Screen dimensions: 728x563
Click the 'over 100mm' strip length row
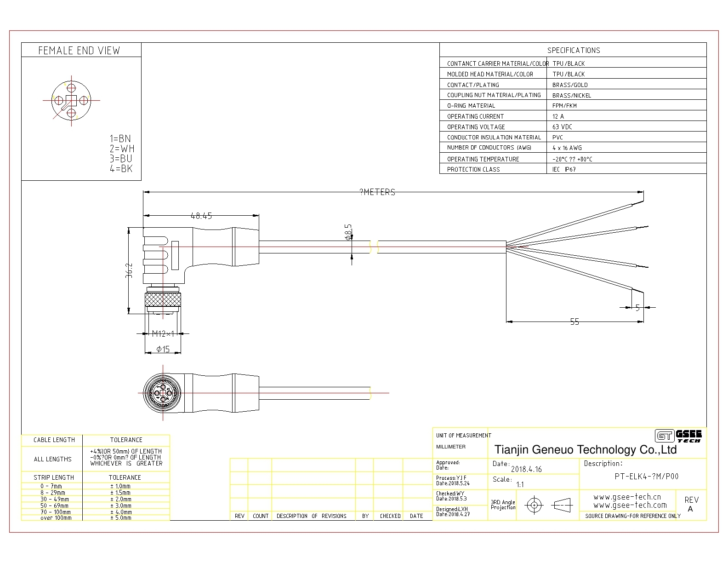[x=56, y=518]
